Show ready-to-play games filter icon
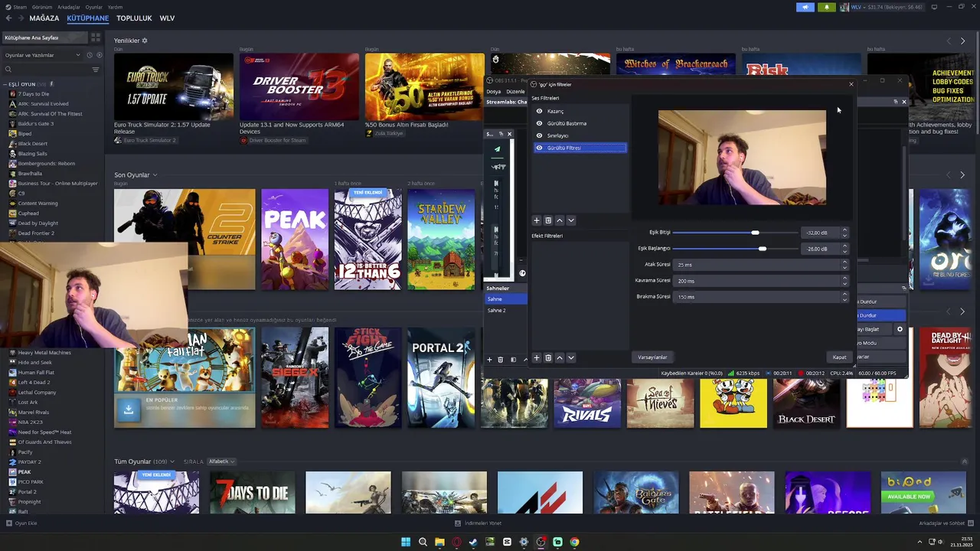The image size is (980, 551). point(98,55)
